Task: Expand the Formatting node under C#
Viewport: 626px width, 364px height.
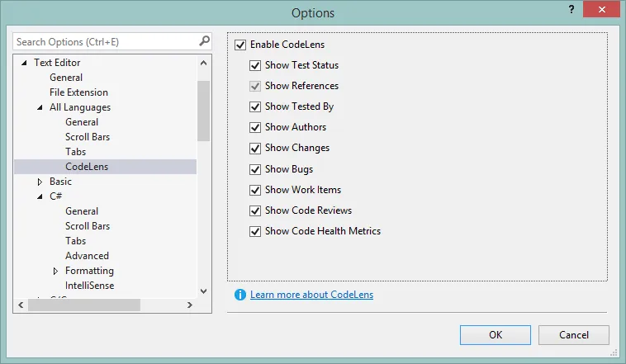Action: (55, 271)
